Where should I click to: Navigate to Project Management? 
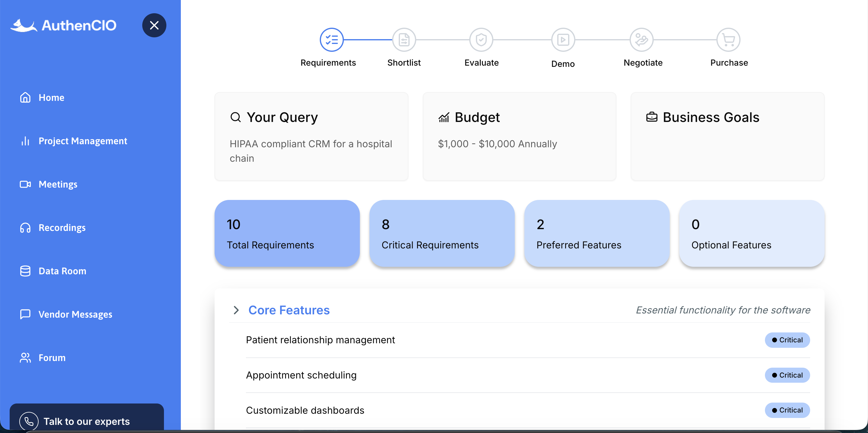click(83, 141)
